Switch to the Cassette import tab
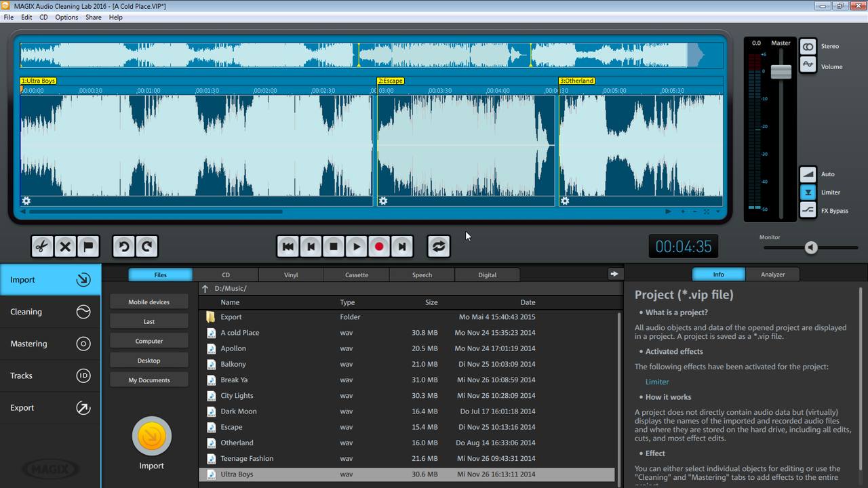This screenshot has width=868, height=488. coord(357,274)
